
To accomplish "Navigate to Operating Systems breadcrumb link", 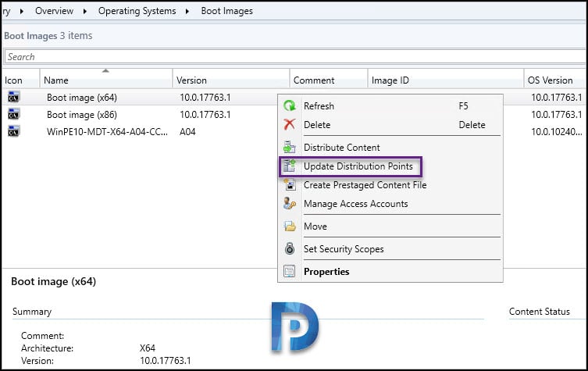I will (x=137, y=11).
